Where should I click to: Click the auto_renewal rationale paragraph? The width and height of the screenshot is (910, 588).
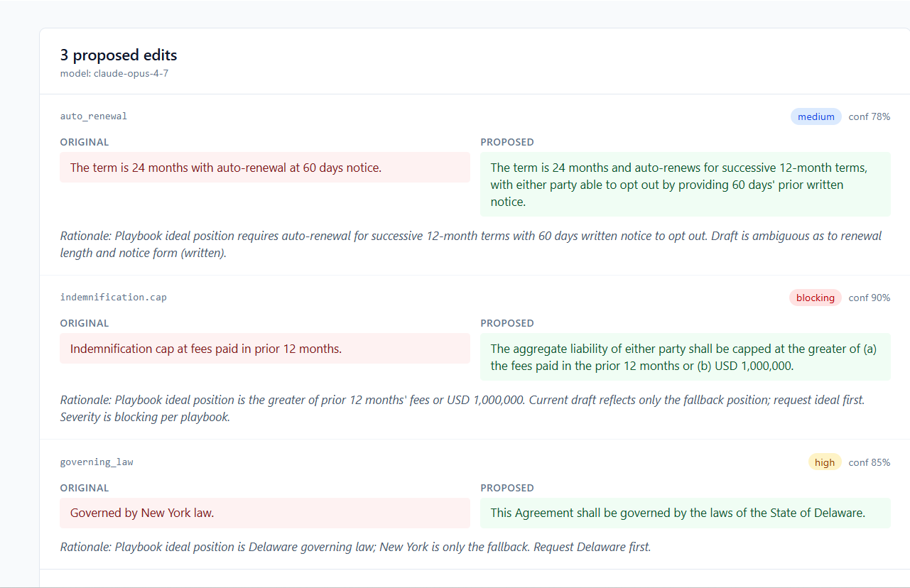pos(471,244)
